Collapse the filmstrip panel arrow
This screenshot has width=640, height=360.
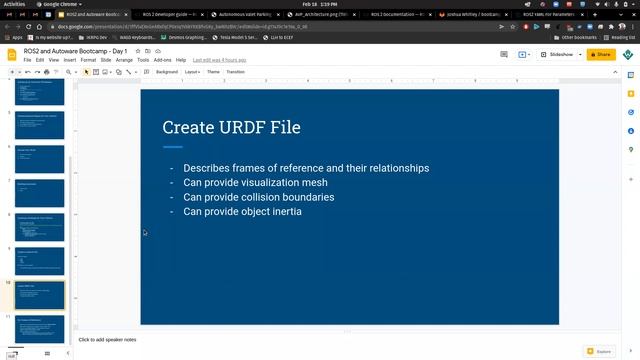pyautogui.click(x=68, y=353)
